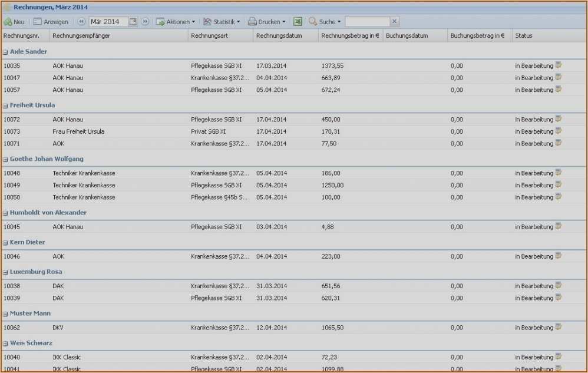588x373 pixels.
Task: Sort by Rechnungsbetrag in € column header
Action: [350, 35]
